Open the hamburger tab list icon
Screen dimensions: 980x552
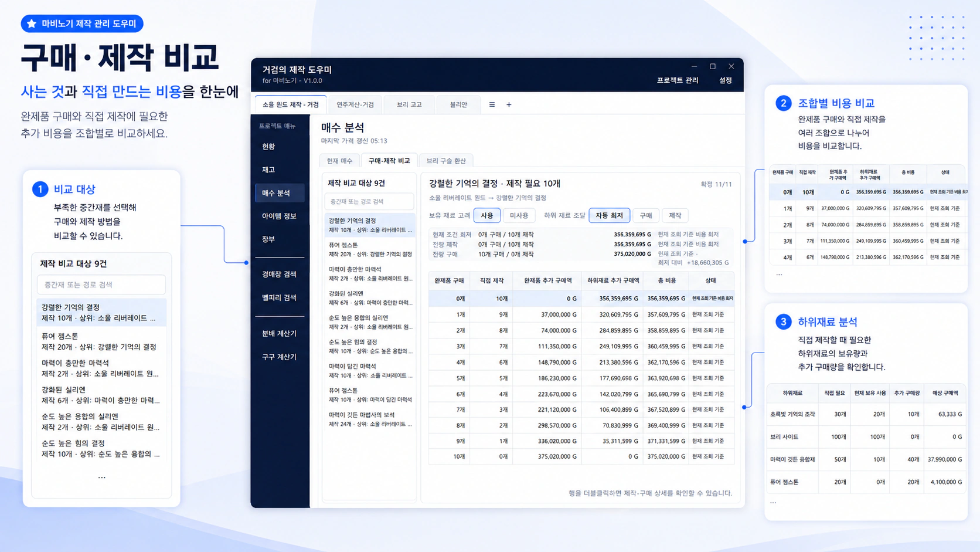[x=492, y=104]
